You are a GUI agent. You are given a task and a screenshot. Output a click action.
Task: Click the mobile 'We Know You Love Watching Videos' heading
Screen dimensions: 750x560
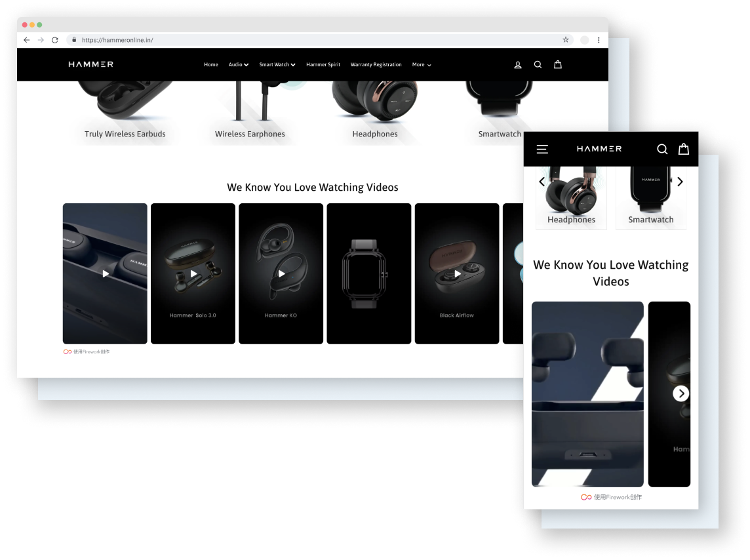point(611,273)
